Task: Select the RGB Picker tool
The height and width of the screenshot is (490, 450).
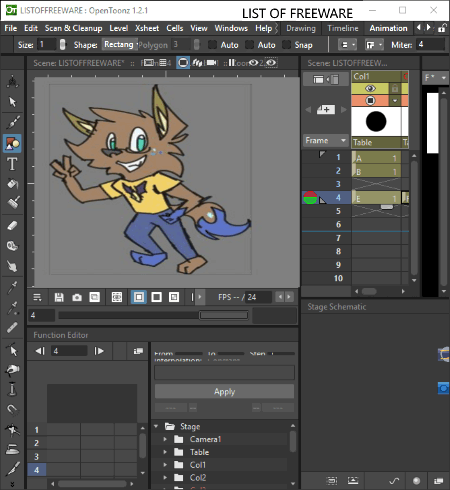Action: click(12, 308)
